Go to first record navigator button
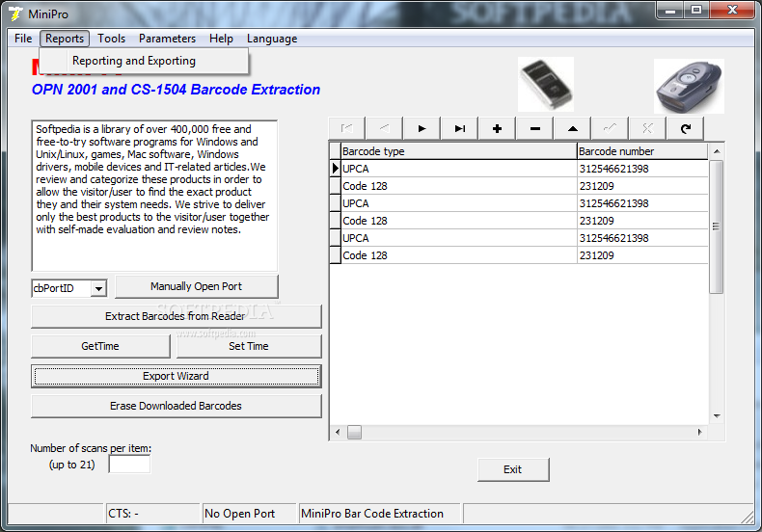Image resolution: width=762 pixels, height=532 pixels. pyautogui.click(x=347, y=128)
